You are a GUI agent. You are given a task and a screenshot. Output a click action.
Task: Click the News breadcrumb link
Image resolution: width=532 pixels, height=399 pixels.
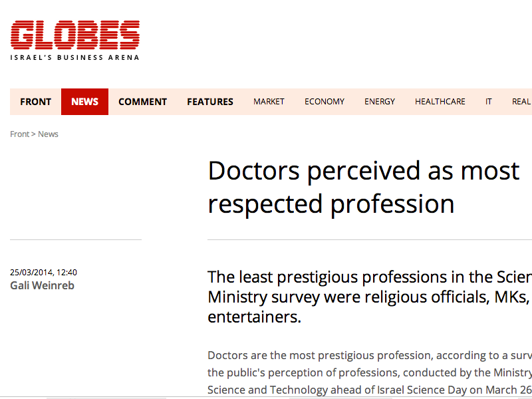tap(48, 134)
